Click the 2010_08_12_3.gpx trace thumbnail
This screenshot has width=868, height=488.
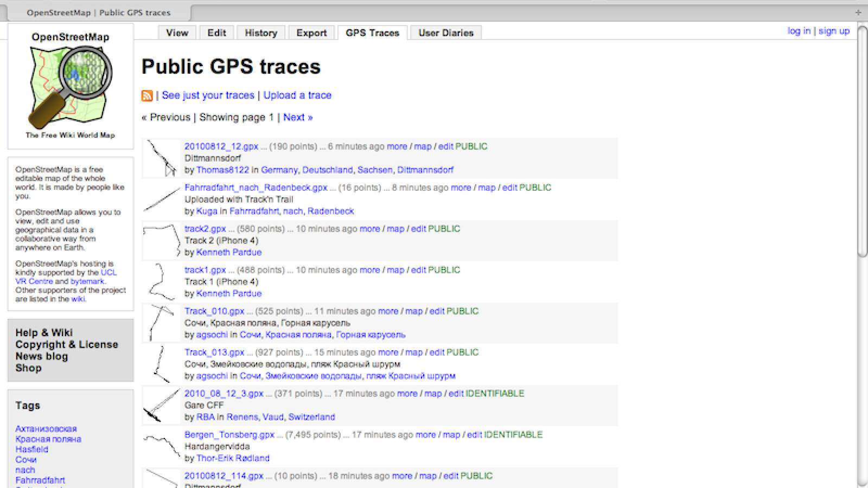click(x=161, y=406)
